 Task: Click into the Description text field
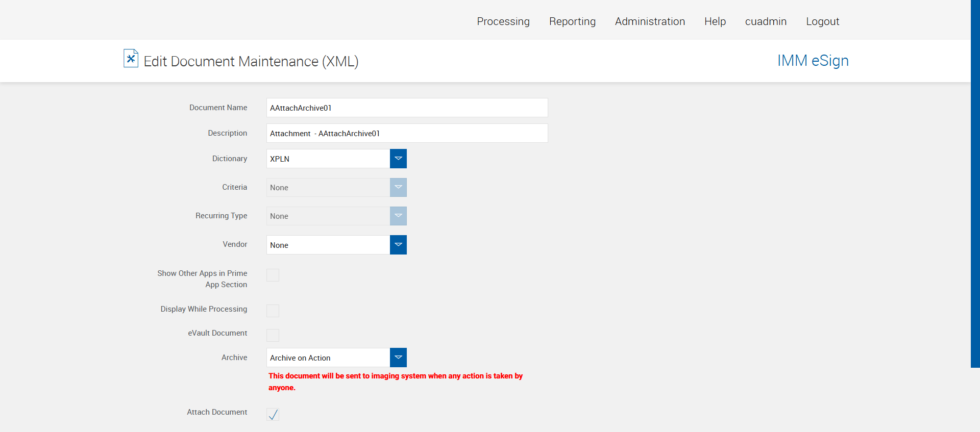click(x=407, y=133)
